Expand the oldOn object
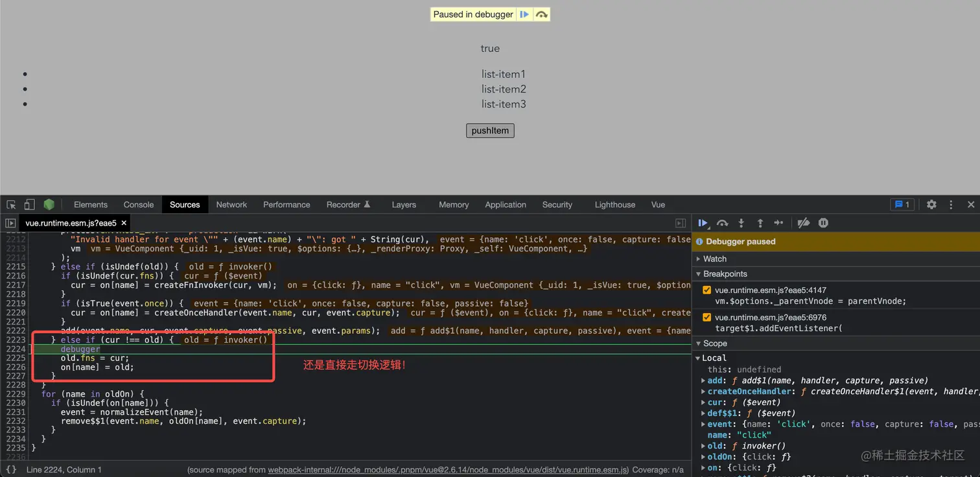This screenshot has width=980, height=477. tap(703, 457)
